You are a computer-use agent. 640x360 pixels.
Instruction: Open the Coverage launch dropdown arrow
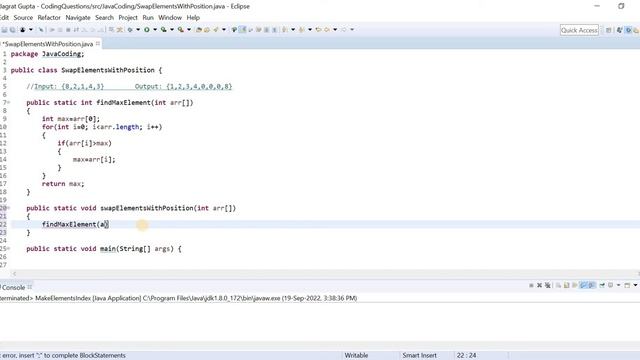(172, 30)
